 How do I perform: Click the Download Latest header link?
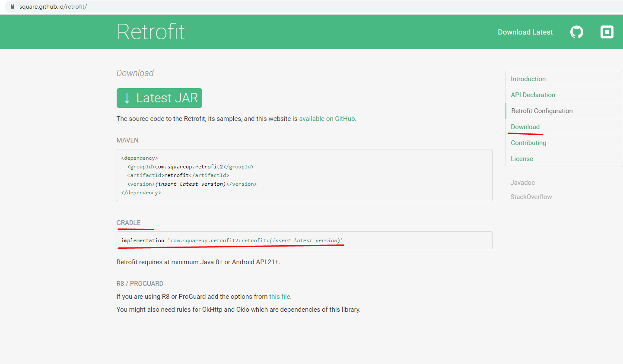click(525, 32)
